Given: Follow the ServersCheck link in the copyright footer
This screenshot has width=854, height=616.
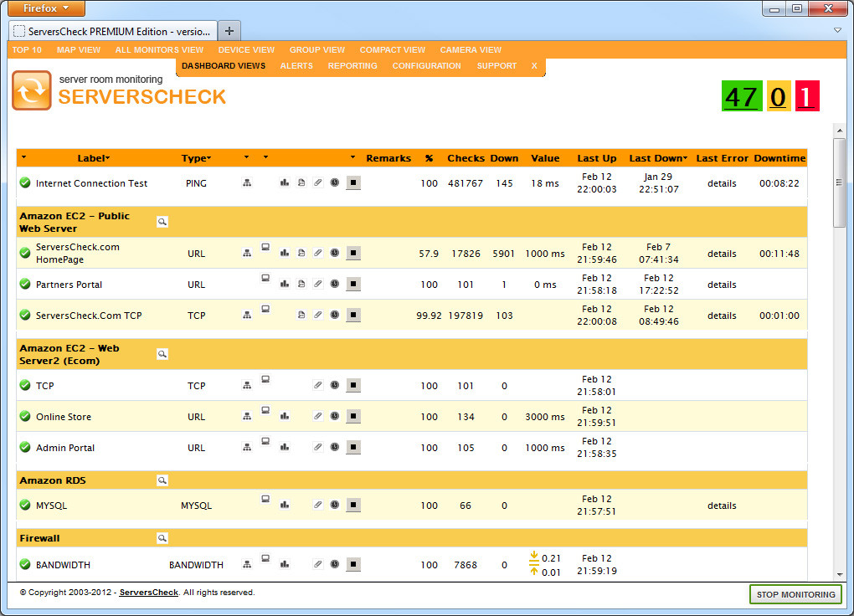Looking at the screenshot, I should point(149,592).
